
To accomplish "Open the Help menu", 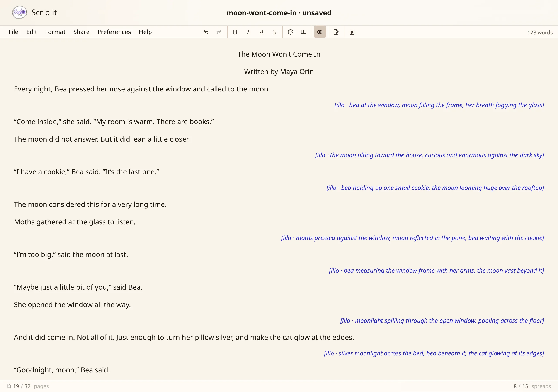I will pyautogui.click(x=145, y=32).
